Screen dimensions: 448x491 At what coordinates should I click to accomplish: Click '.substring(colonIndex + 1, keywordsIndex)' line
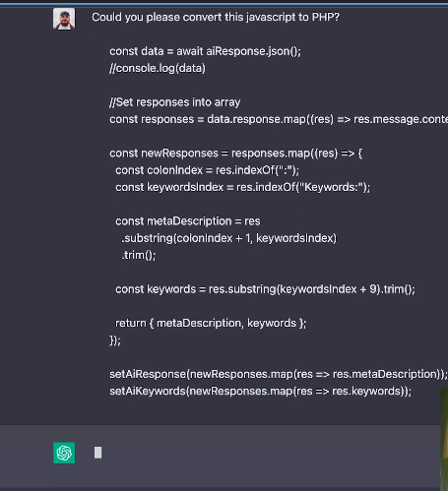[x=229, y=238]
